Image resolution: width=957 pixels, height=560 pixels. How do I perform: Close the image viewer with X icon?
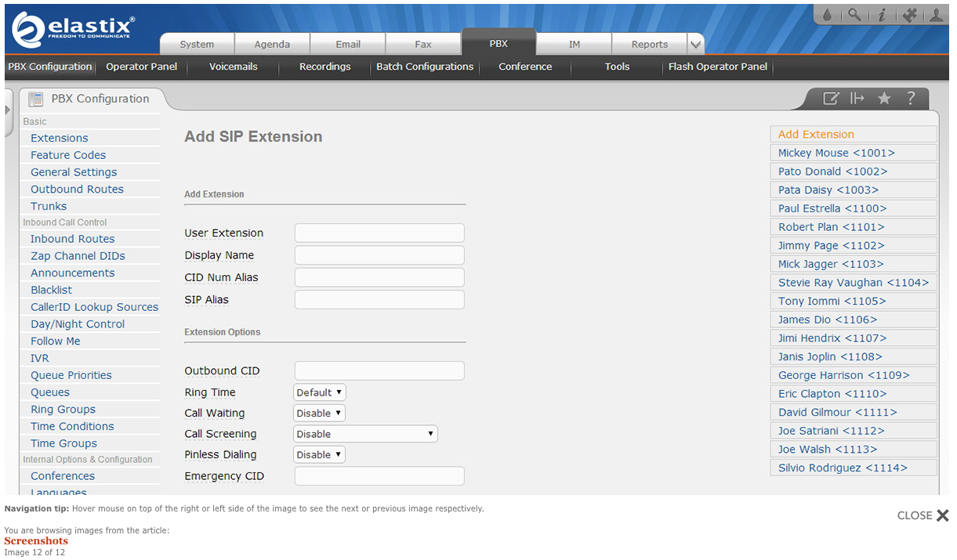point(942,515)
